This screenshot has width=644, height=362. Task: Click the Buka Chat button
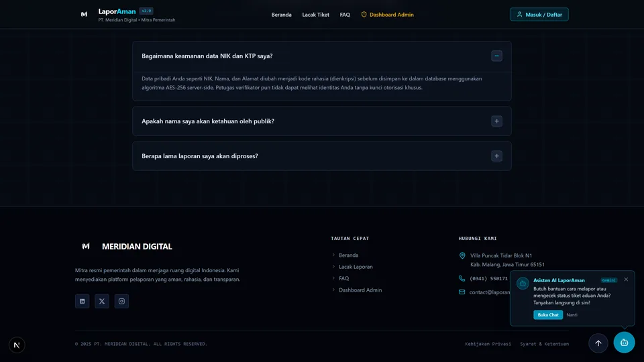coord(548,315)
